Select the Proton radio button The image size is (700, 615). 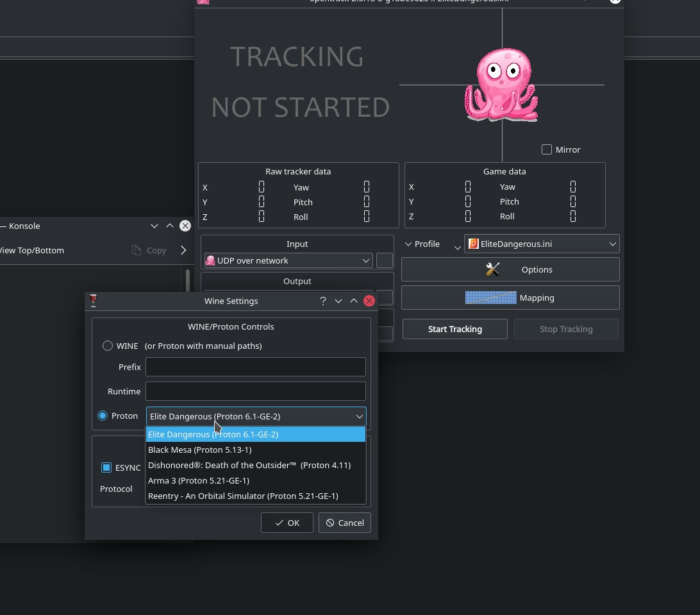(103, 416)
